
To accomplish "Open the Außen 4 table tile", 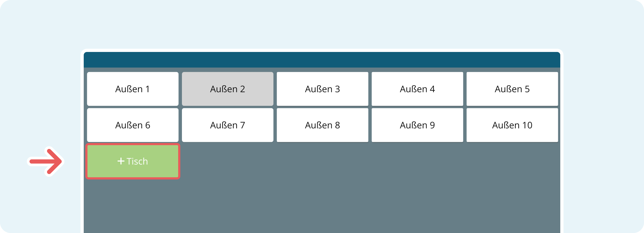I will pyautogui.click(x=417, y=89).
